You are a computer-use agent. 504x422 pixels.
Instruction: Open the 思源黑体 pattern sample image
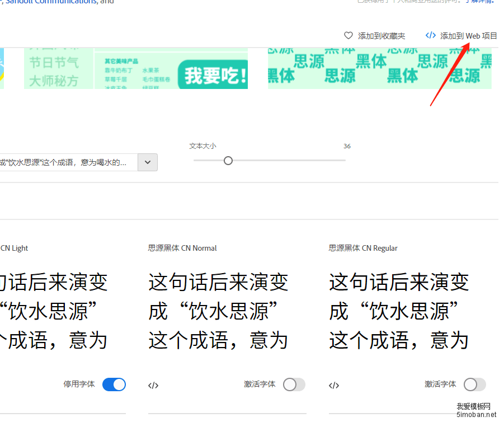coord(379,68)
